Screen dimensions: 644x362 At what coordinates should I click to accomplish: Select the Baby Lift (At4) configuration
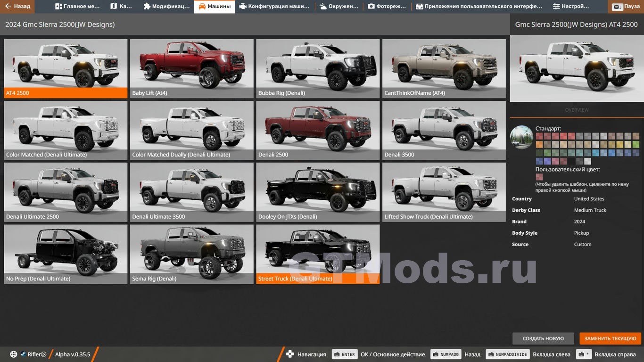192,68
